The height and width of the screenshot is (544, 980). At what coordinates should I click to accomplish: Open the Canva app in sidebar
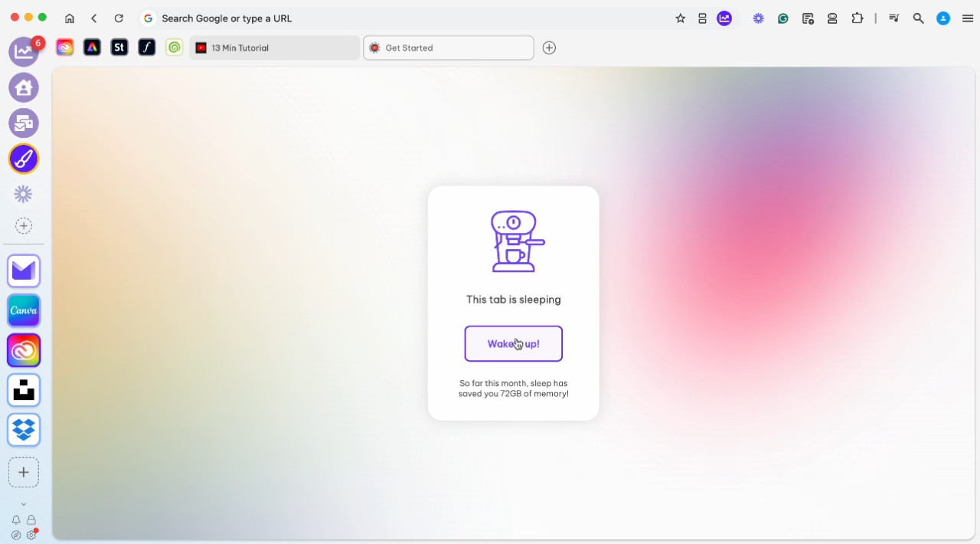click(24, 310)
